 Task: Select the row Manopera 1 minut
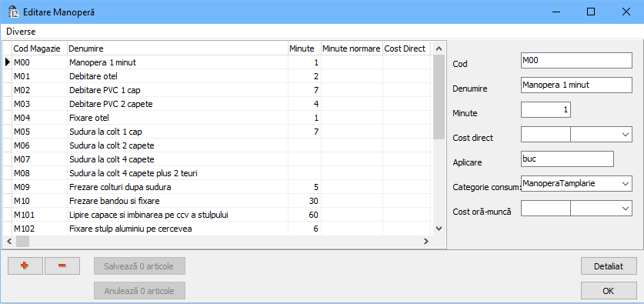point(217,62)
